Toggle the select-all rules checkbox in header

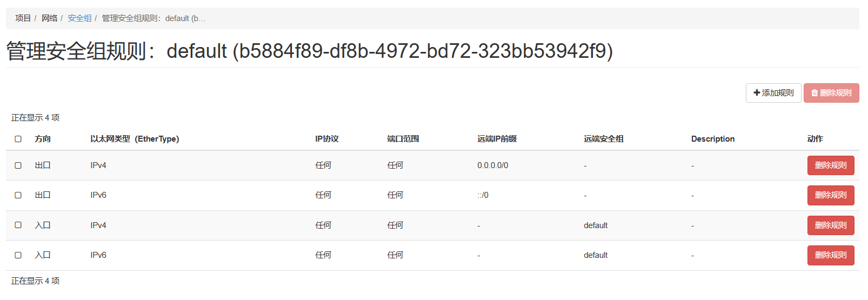pyautogui.click(x=18, y=139)
